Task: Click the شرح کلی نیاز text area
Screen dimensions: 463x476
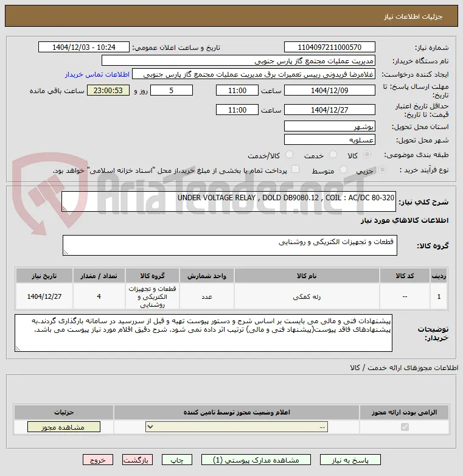Action: [229, 201]
